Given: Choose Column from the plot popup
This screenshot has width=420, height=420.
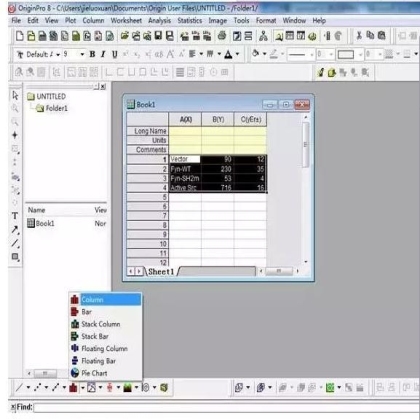Looking at the screenshot, I should tap(105, 299).
